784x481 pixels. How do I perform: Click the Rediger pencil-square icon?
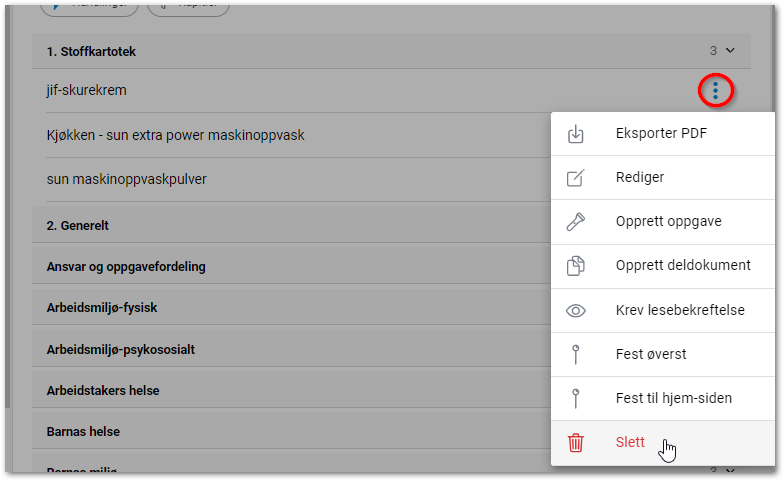[x=576, y=178]
